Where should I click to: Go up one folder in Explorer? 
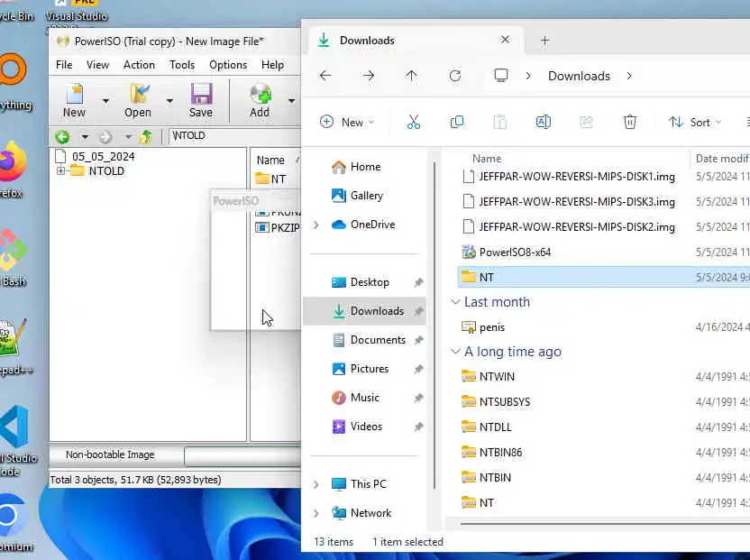click(x=411, y=76)
